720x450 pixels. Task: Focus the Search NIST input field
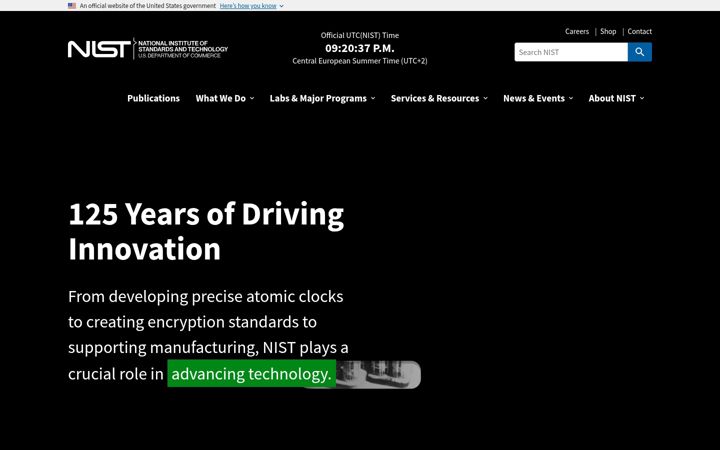tap(571, 52)
